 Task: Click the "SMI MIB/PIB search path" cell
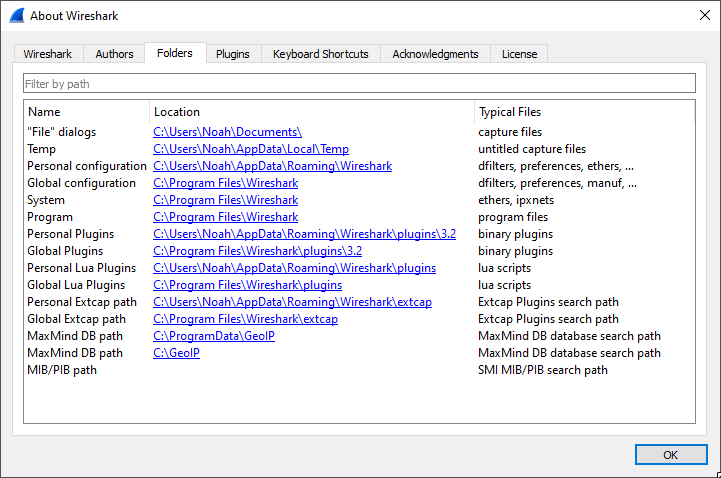543,370
